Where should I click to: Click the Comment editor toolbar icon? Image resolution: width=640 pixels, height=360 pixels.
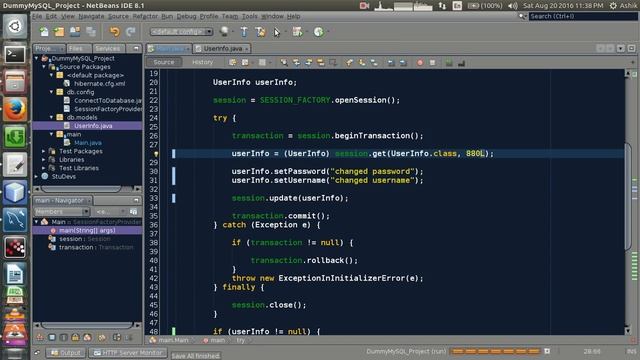pos(449,62)
